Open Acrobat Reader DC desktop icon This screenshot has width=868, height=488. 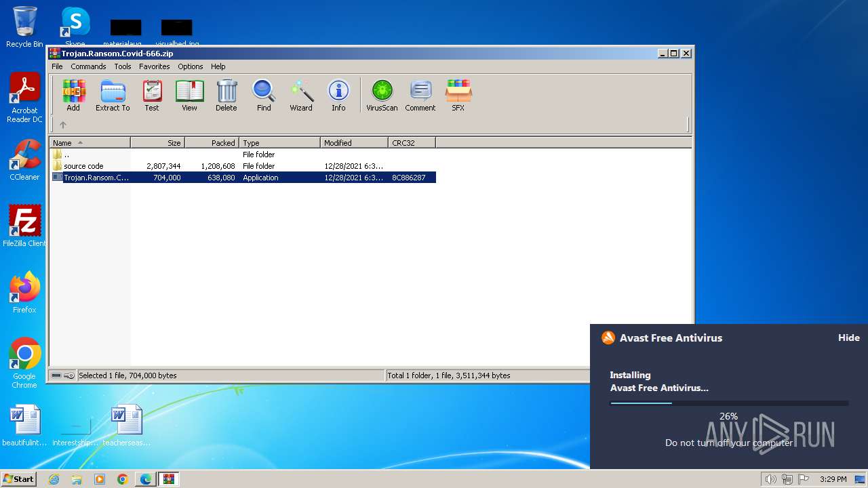tap(24, 98)
